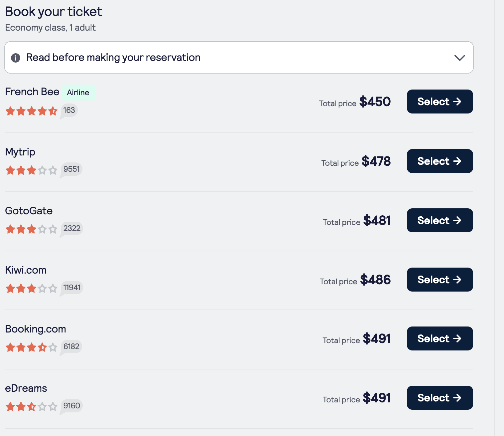The image size is (504, 436).
Task: Click the eDreams star rating bar
Action: pos(32,406)
